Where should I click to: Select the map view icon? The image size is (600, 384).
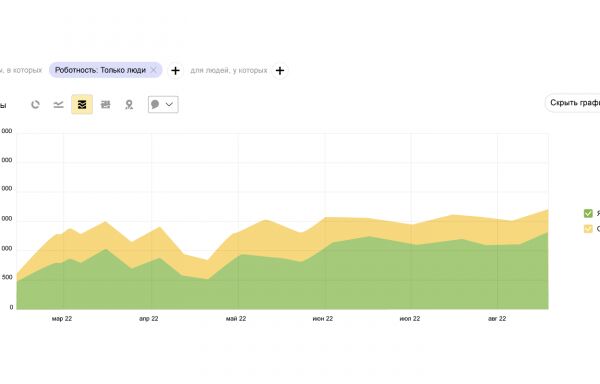[x=129, y=104]
